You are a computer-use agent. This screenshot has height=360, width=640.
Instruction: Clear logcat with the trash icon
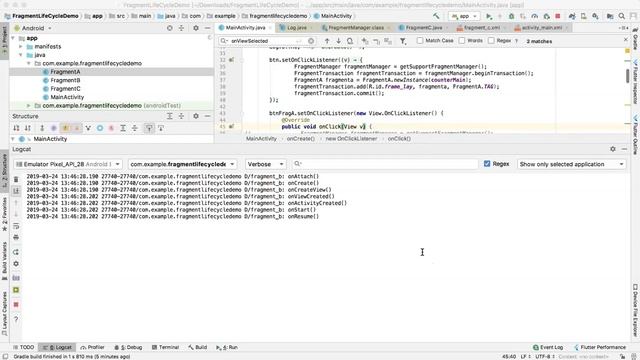[16, 179]
